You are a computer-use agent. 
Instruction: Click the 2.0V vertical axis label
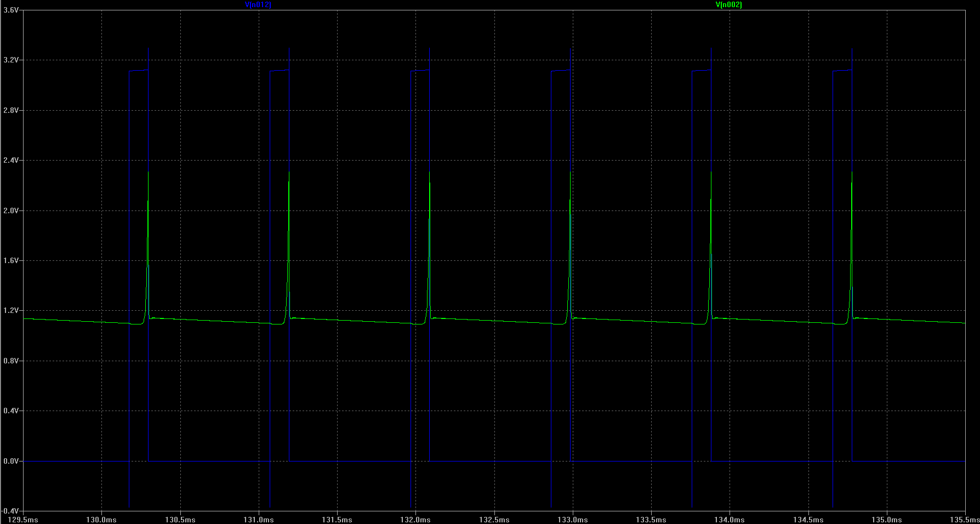point(11,210)
